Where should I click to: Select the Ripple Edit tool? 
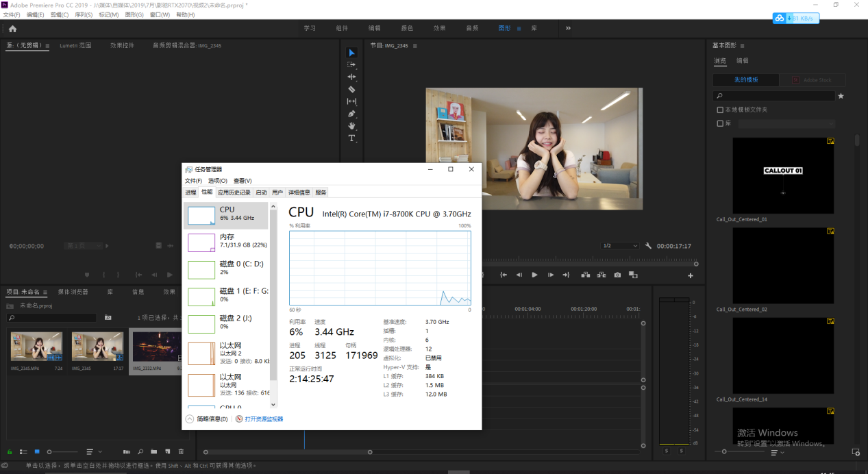point(351,77)
